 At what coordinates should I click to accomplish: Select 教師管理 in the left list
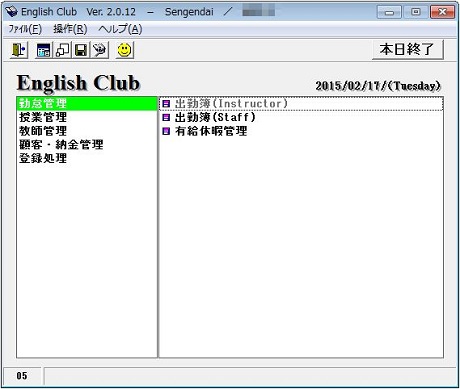click(x=87, y=131)
